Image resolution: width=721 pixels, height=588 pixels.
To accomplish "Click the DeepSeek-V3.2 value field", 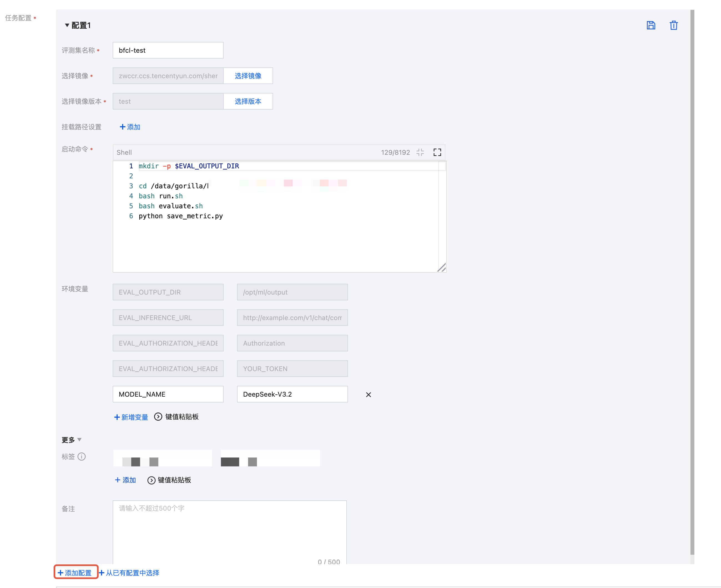I will pyautogui.click(x=292, y=394).
